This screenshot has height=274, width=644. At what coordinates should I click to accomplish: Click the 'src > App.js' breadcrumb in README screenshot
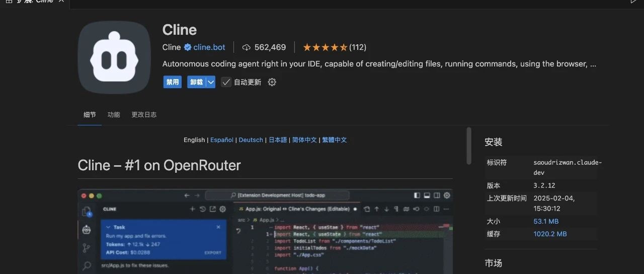point(261,220)
